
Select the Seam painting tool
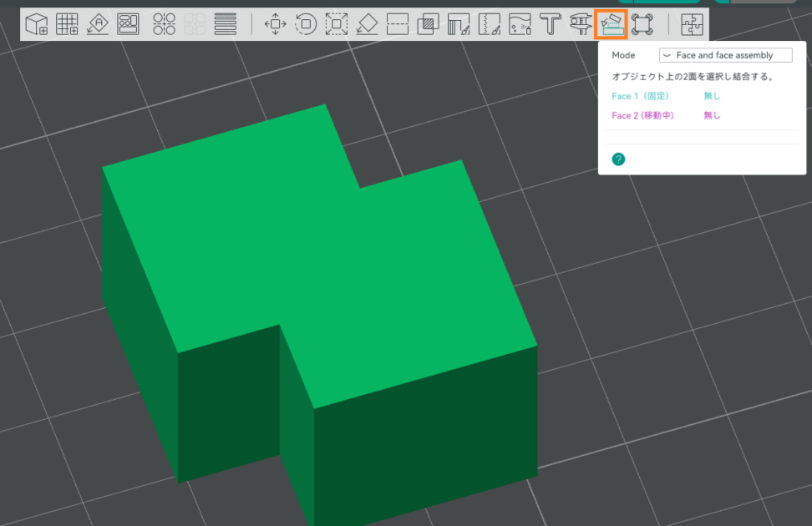pos(489,24)
